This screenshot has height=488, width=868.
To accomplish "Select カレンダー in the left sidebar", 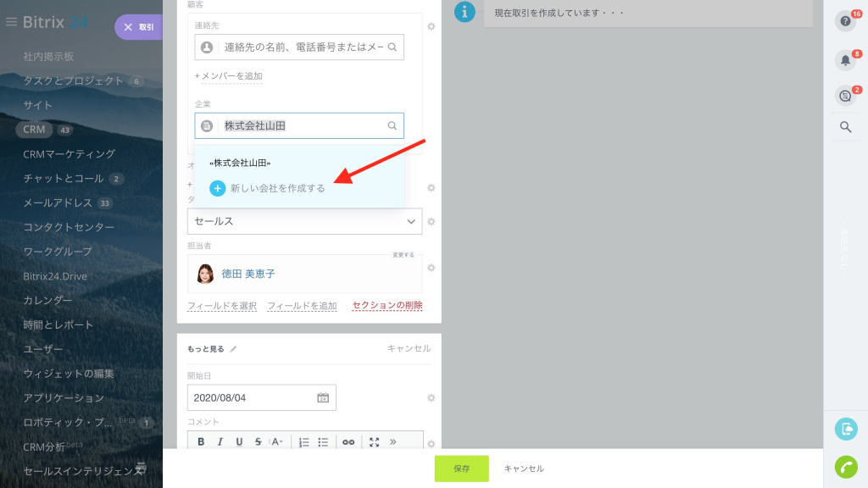I will click(x=47, y=300).
